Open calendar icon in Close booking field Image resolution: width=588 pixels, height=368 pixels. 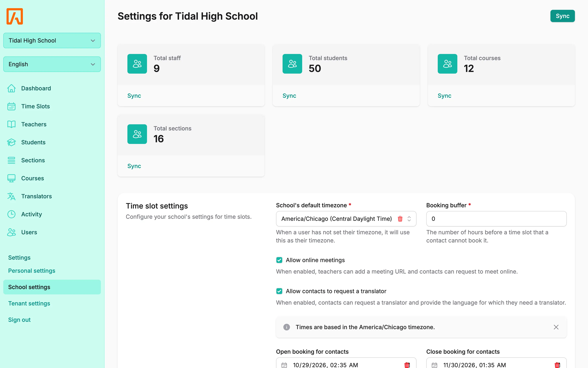(x=434, y=365)
